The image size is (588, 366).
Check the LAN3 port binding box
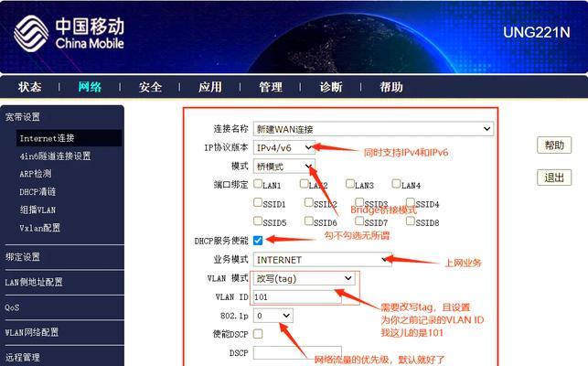click(350, 184)
